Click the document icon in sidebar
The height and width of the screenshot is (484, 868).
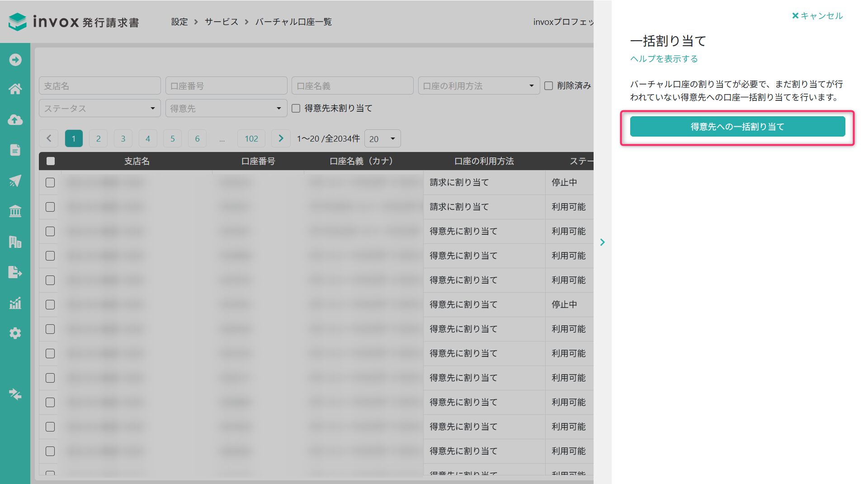point(15,150)
